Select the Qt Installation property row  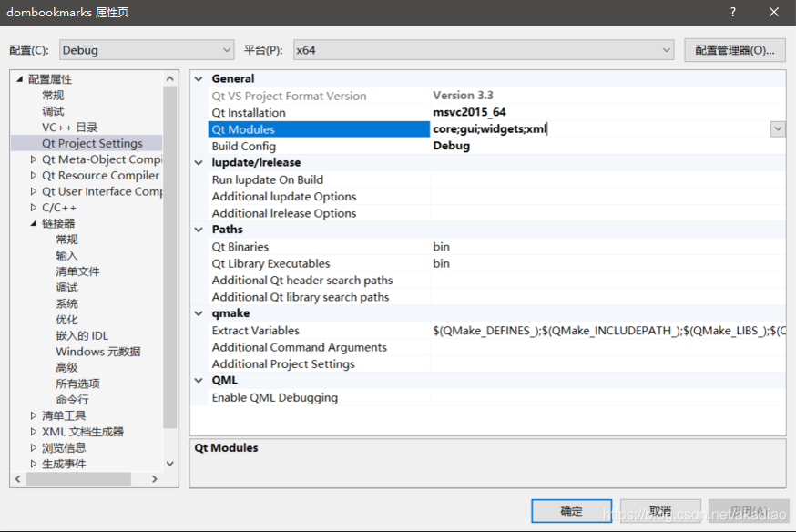[496, 113]
